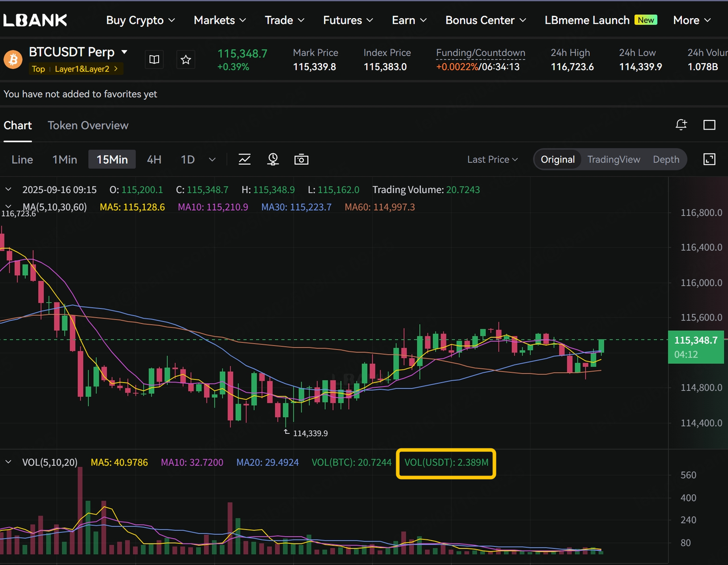The width and height of the screenshot is (728, 565).
Task: Add BTCUSDT to favorites with star icon
Action: pos(185,60)
